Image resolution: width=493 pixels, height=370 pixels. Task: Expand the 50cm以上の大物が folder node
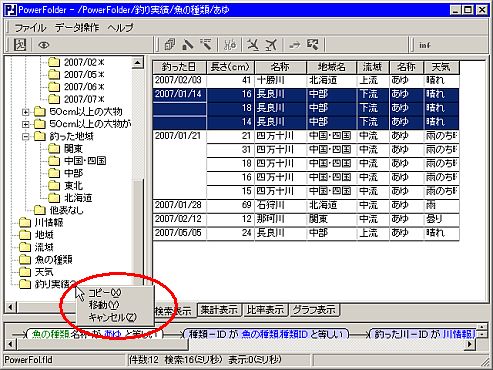click(26, 124)
